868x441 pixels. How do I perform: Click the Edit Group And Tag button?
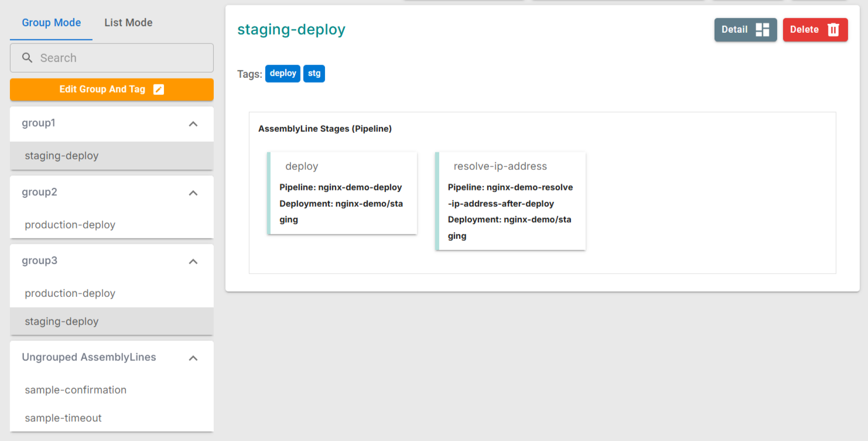pyautogui.click(x=111, y=90)
